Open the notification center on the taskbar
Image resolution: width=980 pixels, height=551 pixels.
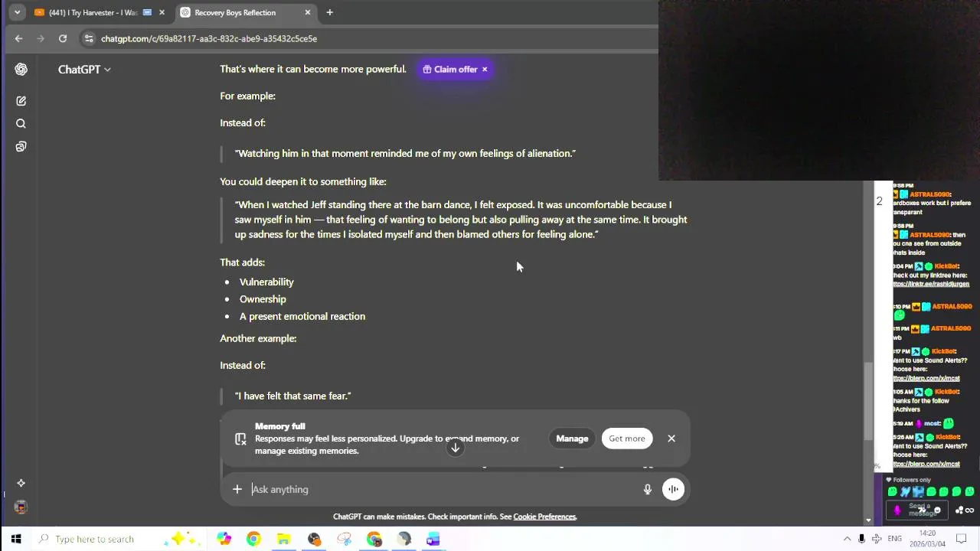pos(962,540)
